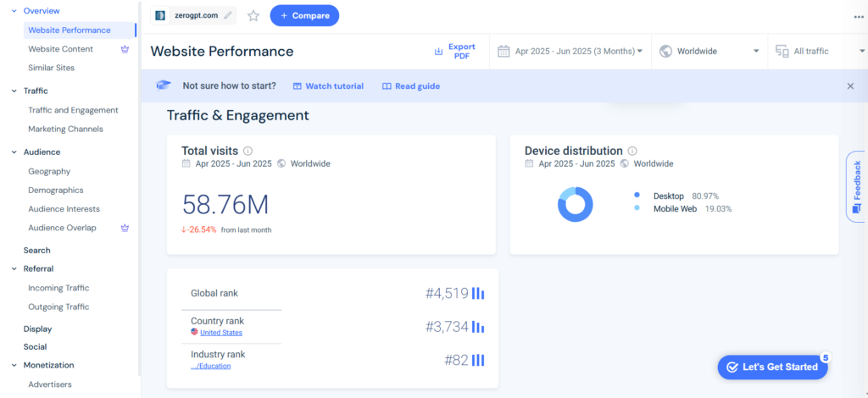Click the bar chart icon next to Global rank
This screenshot has width=868, height=398.
point(478,294)
